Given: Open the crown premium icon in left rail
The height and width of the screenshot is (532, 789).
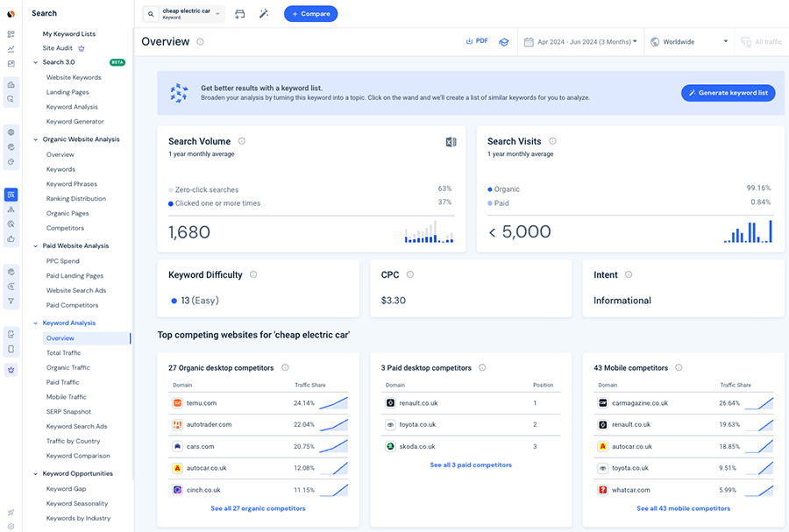Looking at the screenshot, I should click(11, 370).
